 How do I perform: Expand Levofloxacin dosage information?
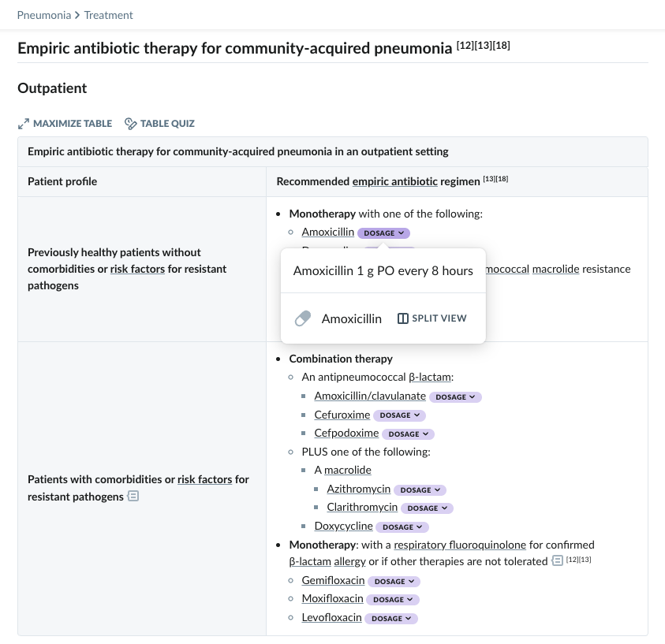coord(391,619)
